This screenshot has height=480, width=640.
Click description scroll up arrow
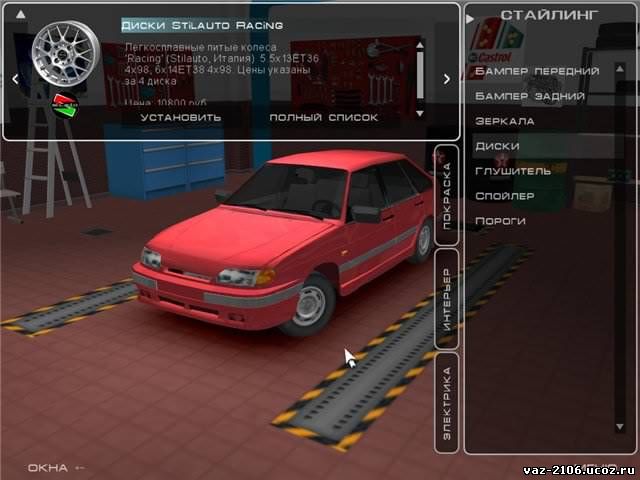coord(420,45)
